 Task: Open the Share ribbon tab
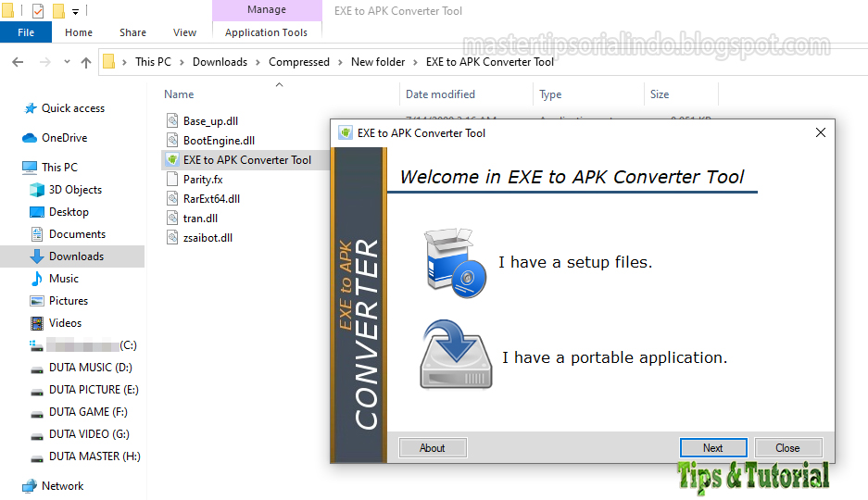(132, 32)
